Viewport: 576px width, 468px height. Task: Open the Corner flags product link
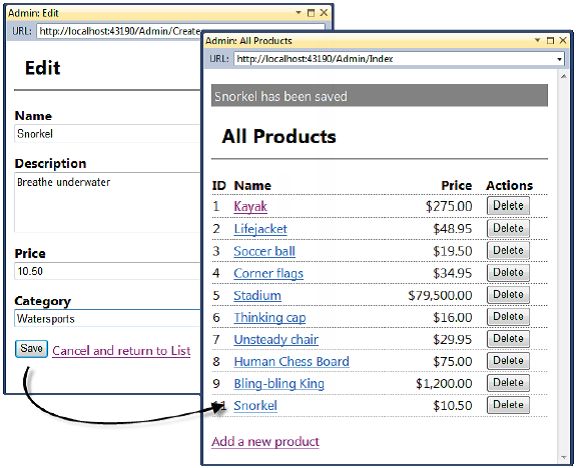(269, 273)
